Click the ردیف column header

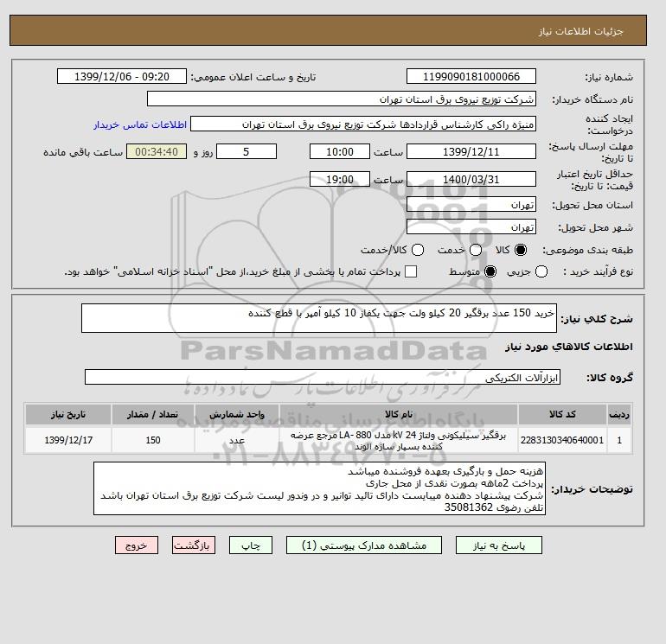pos(619,414)
